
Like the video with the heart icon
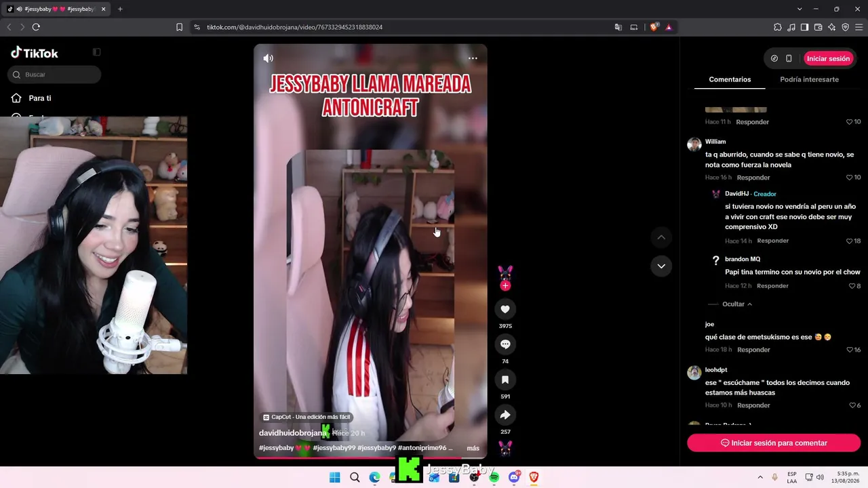(505, 309)
